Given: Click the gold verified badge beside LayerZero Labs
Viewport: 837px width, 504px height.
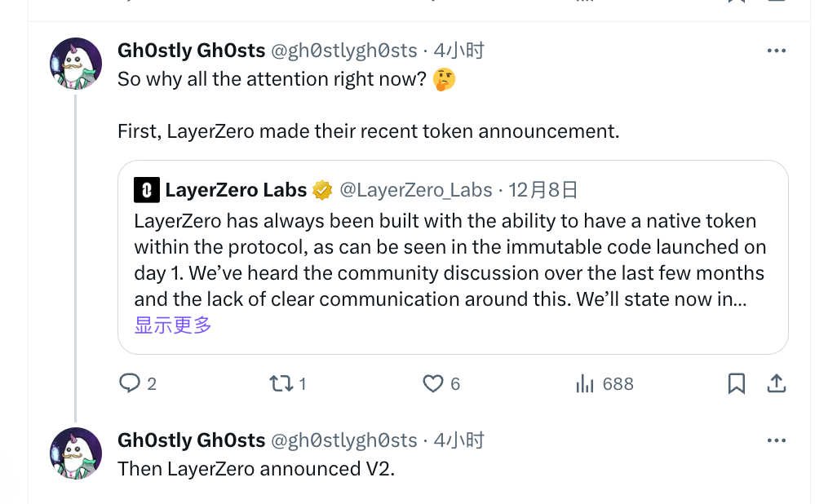Looking at the screenshot, I should point(322,190).
